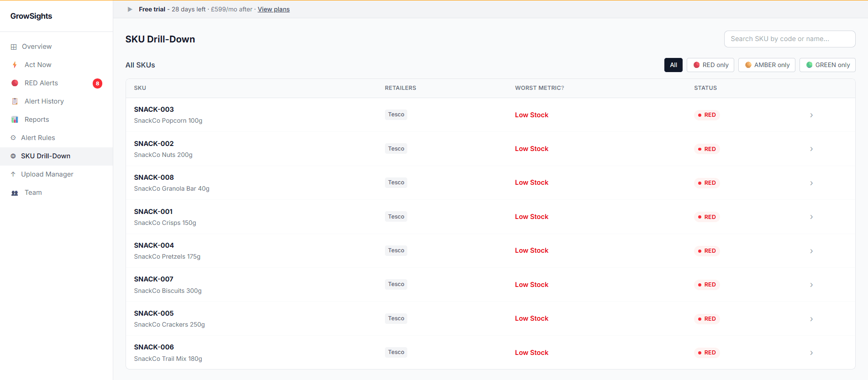
Task: Click the Alert Rules gear icon
Action: 13,138
